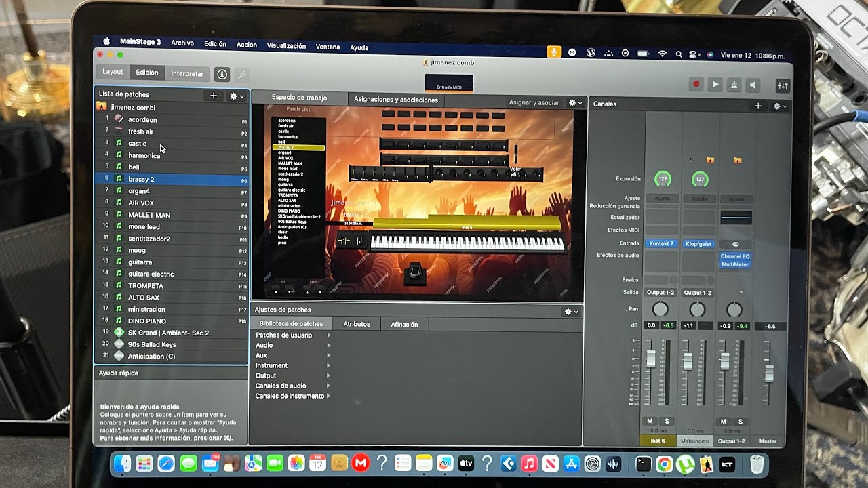The height and width of the screenshot is (488, 868).
Task: Click the Entrada MIDI activity display
Action: click(x=449, y=83)
